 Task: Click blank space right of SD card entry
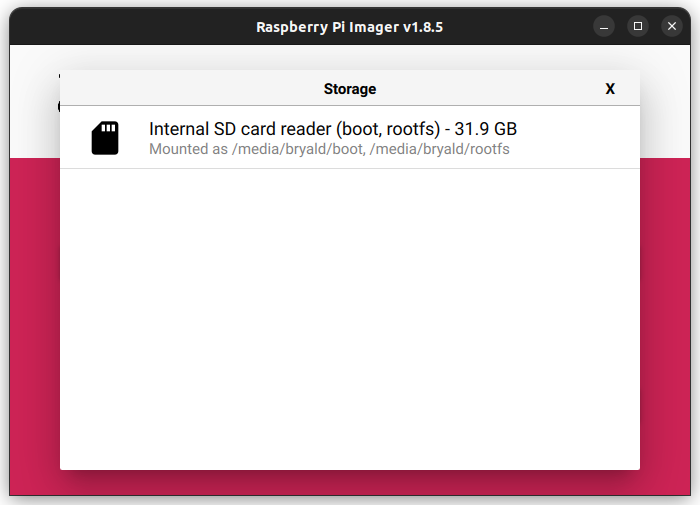578,138
